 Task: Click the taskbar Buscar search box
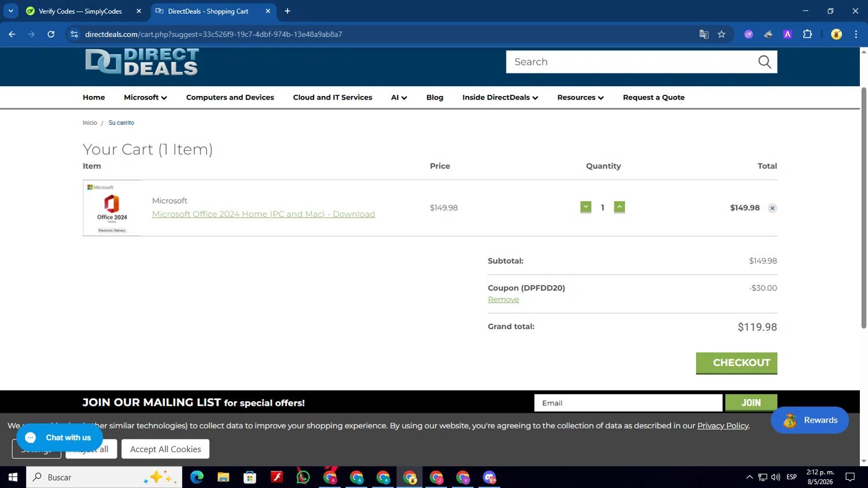tap(104, 477)
